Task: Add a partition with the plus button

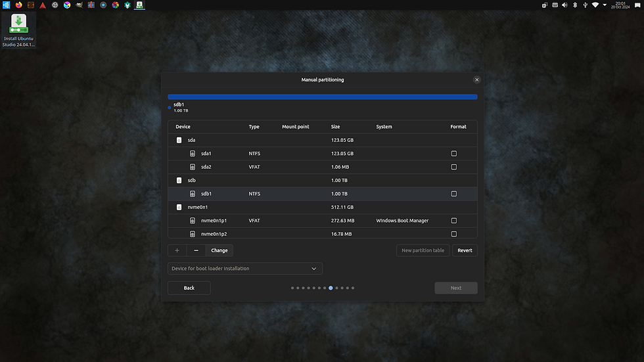Action: (x=177, y=250)
